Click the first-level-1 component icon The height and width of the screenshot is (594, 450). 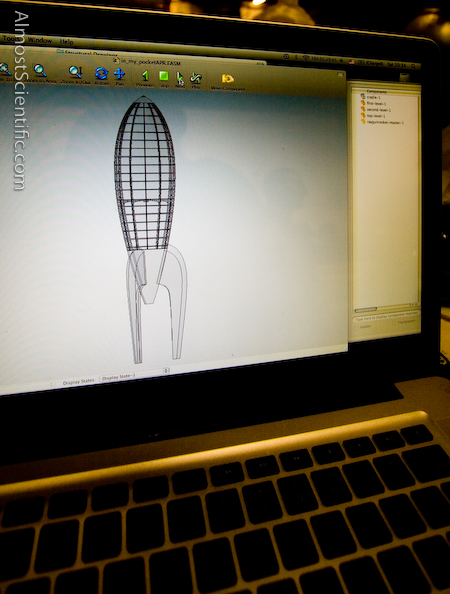point(363,102)
